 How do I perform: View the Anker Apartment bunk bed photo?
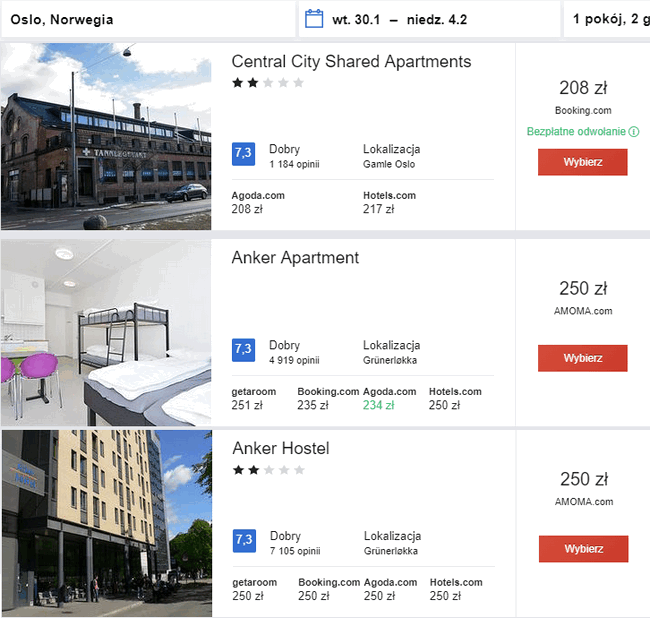(x=106, y=332)
